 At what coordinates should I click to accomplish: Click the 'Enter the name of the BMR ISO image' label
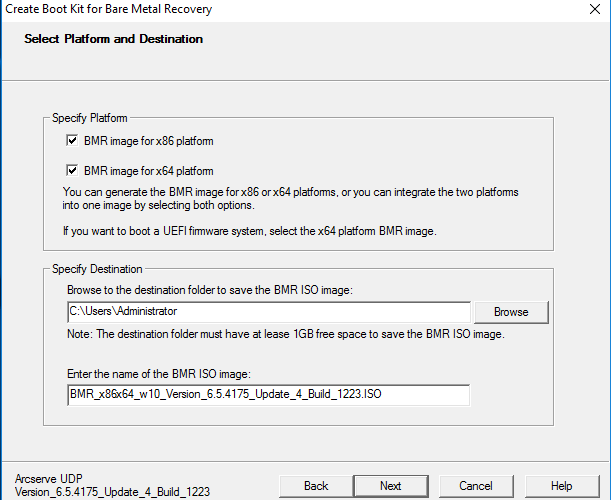coord(159,374)
